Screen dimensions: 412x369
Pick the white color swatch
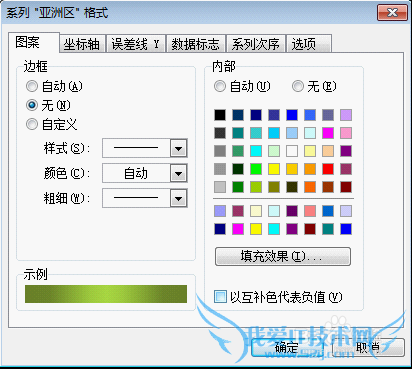(x=292, y=151)
